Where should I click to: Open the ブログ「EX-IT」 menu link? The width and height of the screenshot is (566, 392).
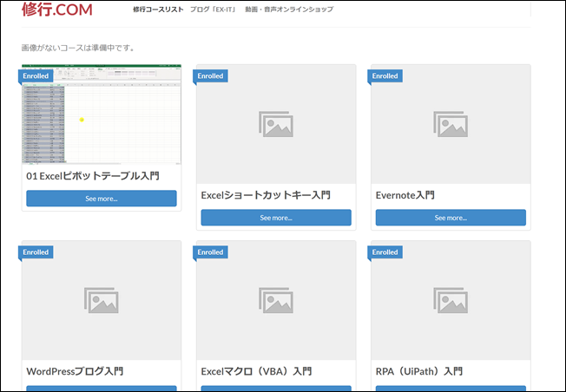214,10
